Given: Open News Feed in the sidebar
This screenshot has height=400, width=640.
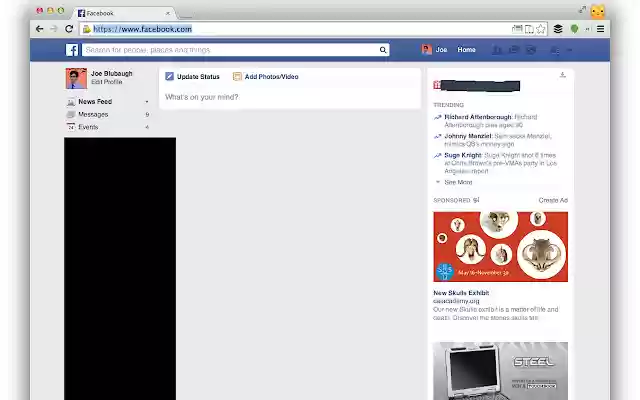Looking at the screenshot, I should point(95,102).
